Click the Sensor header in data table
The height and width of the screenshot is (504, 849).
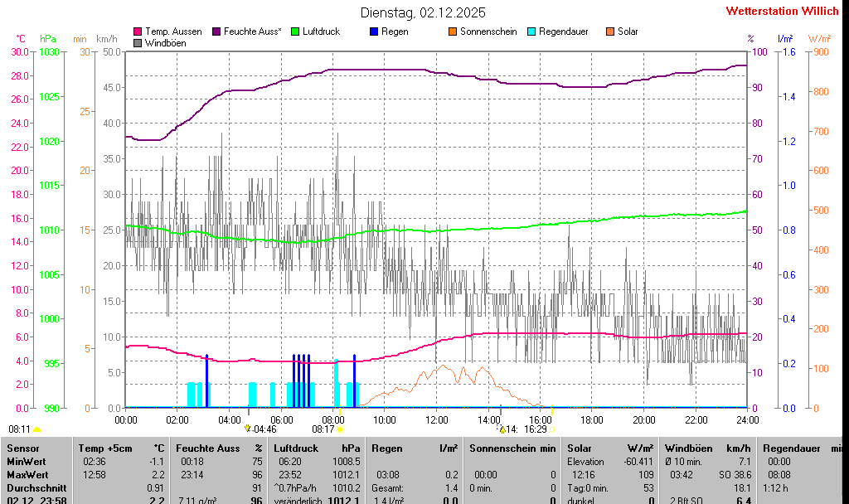(22, 448)
